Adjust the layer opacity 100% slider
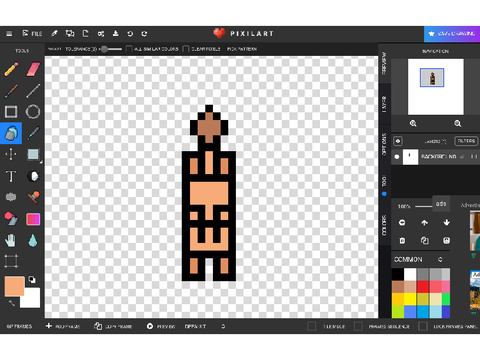Viewport: 480px width, 360px height. [424, 207]
